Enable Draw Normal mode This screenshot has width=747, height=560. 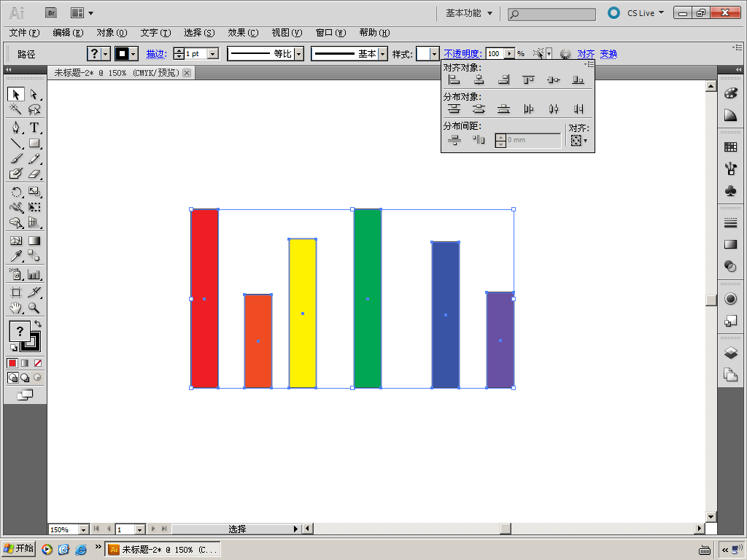(x=13, y=378)
